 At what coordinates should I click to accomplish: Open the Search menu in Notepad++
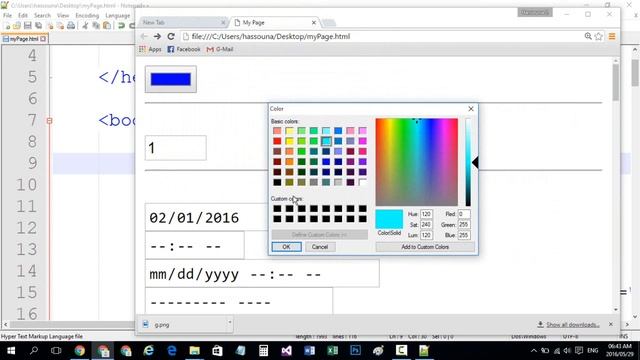[x=42, y=16]
